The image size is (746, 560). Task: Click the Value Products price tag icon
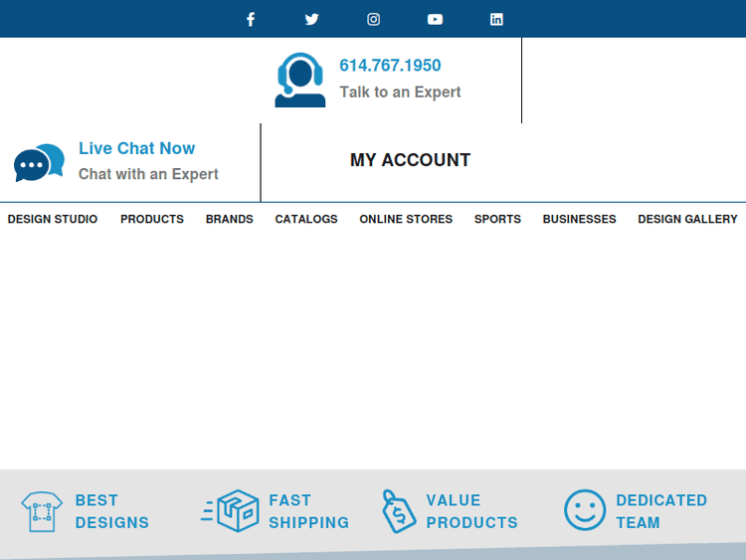coord(399,511)
